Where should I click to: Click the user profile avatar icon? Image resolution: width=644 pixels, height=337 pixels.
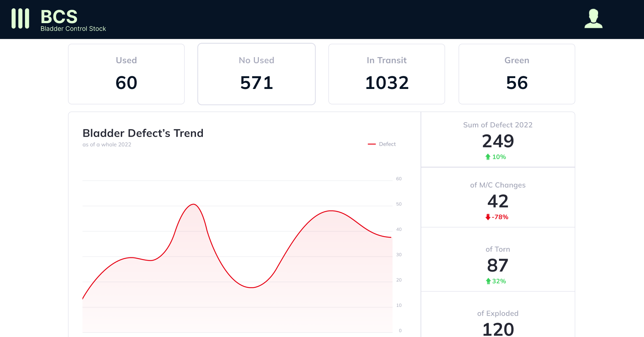(593, 18)
